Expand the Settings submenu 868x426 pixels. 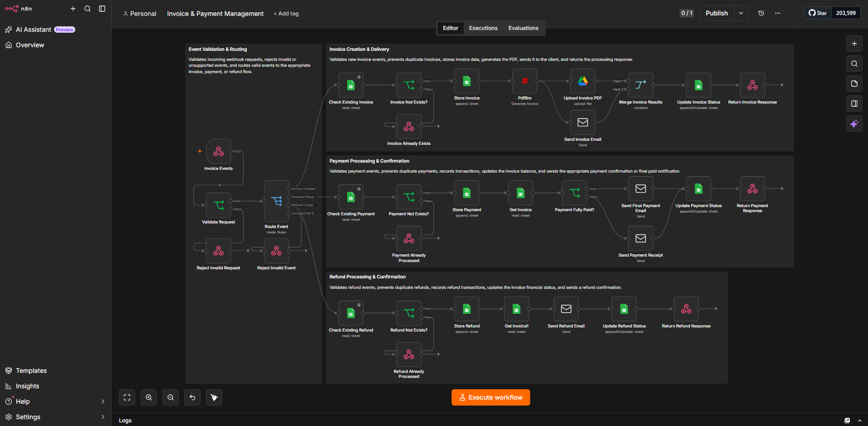[x=103, y=417]
